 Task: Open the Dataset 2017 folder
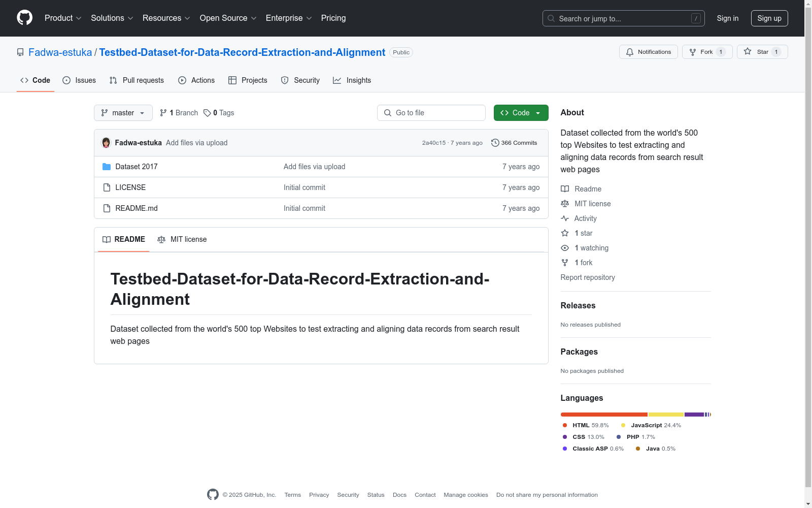click(137, 167)
